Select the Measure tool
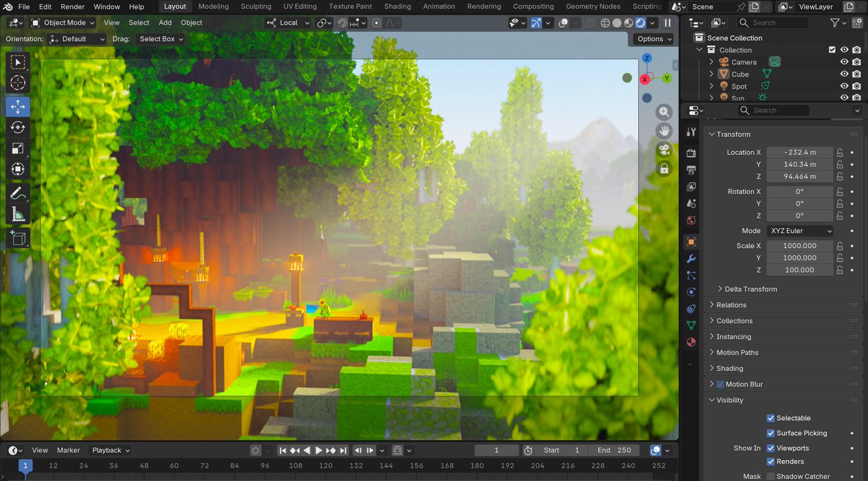The width and height of the screenshot is (868, 481). click(x=18, y=214)
